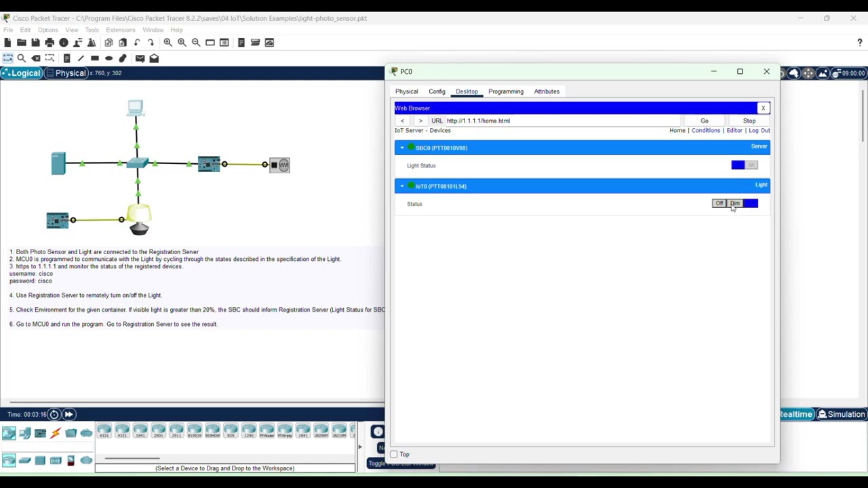This screenshot has height=488, width=868.
Task: Draw a rectangle shape
Action: click(95, 58)
